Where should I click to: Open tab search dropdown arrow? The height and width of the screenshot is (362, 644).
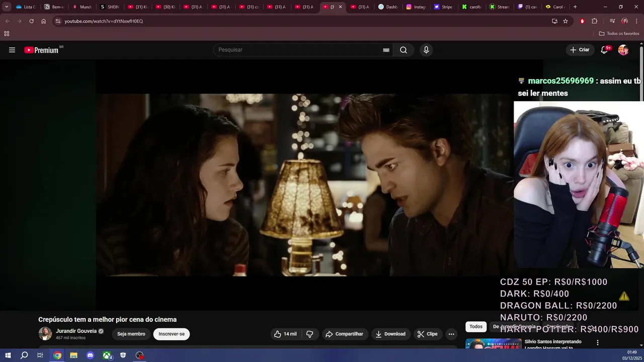7,7
